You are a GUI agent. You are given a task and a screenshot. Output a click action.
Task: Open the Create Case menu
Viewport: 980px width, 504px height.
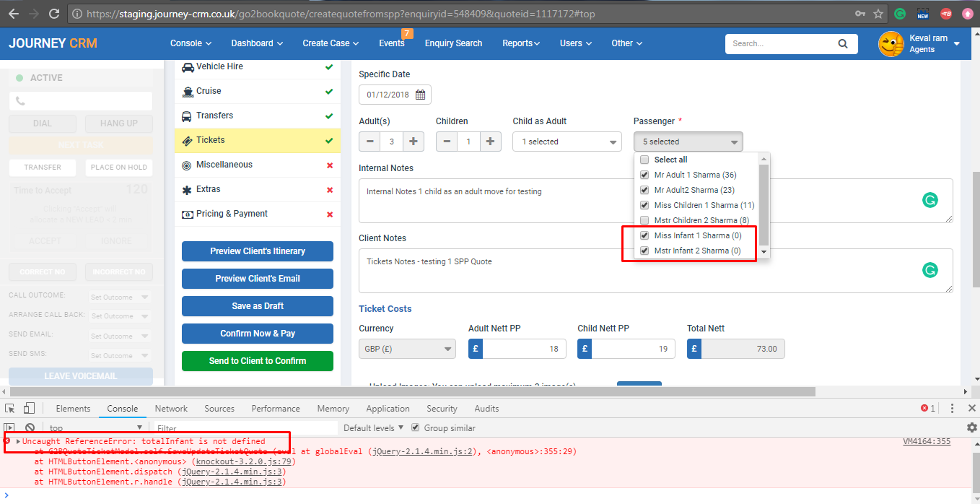pyautogui.click(x=331, y=43)
